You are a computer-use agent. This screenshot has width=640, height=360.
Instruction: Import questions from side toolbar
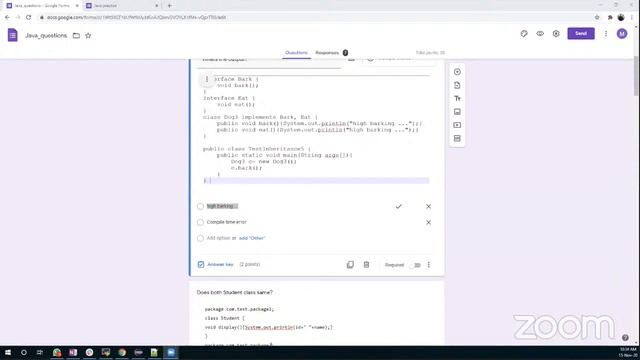(x=457, y=85)
